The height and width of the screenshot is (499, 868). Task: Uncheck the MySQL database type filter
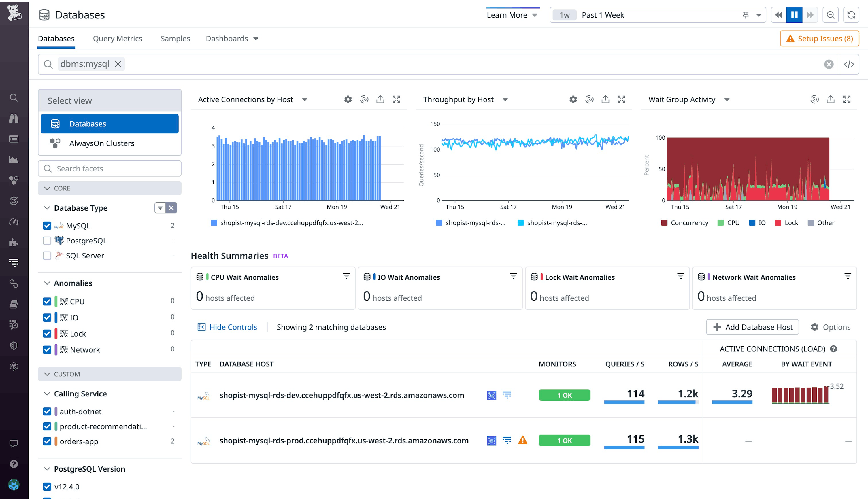click(47, 226)
